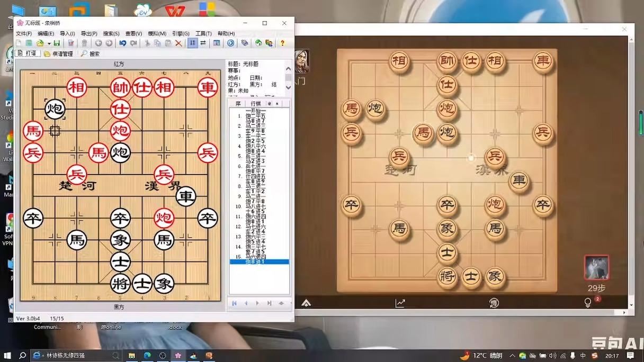Click the player avatar above 29步
Image resolution: width=644 pixels, height=362 pixels.
[x=596, y=267]
